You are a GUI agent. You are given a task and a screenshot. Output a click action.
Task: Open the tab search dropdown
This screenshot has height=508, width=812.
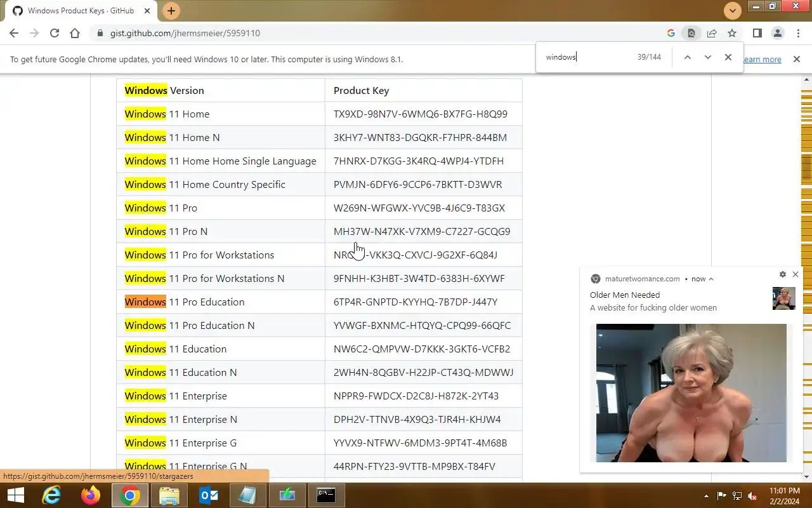pyautogui.click(x=733, y=11)
